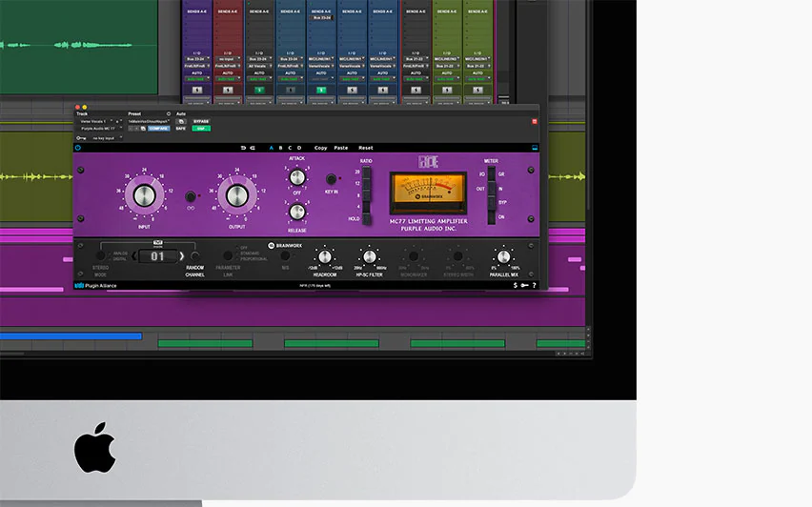Click the VU meter display
The width and height of the screenshot is (812, 507).
428,193
